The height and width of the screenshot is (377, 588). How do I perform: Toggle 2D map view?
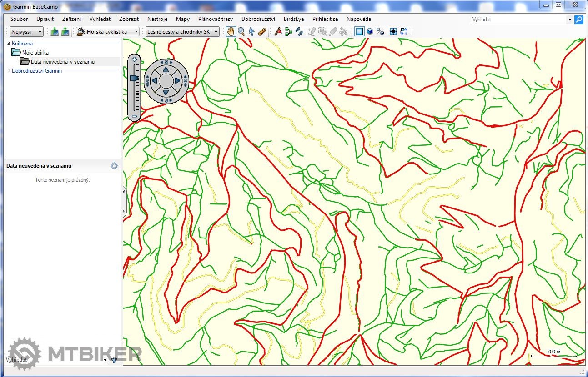[x=359, y=32]
